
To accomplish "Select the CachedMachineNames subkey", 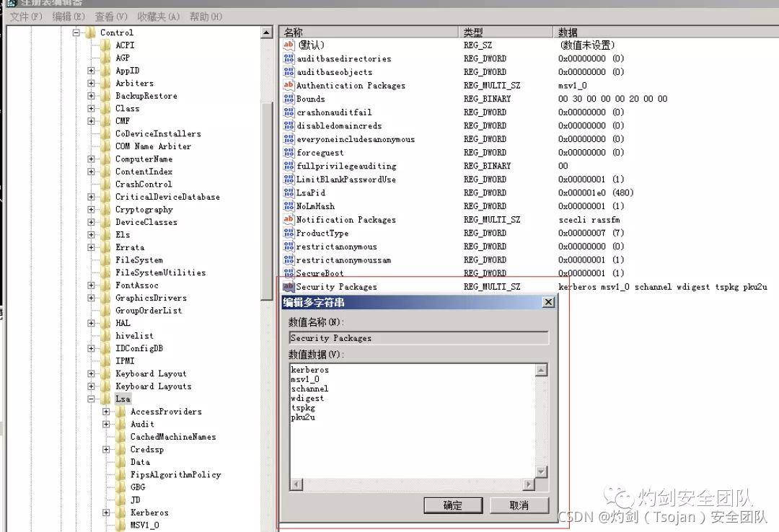I will pos(173,437).
